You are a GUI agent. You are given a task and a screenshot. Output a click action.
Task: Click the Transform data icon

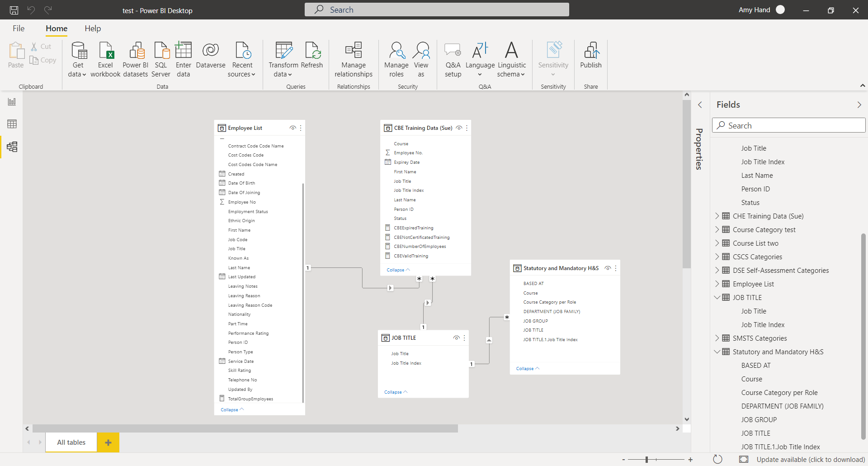(x=283, y=50)
